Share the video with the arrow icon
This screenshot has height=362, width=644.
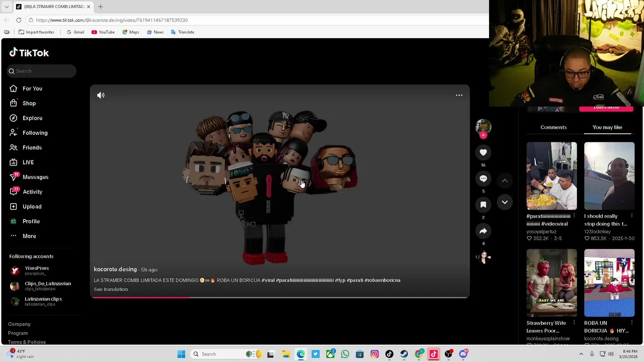click(483, 231)
